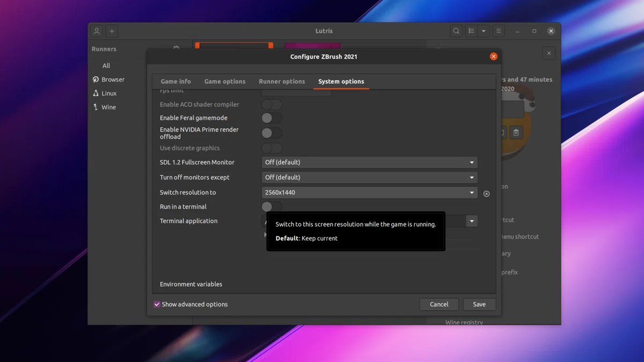The width and height of the screenshot is (644, 362).
Task: Select the System options tab
Action: click(341, 82)
